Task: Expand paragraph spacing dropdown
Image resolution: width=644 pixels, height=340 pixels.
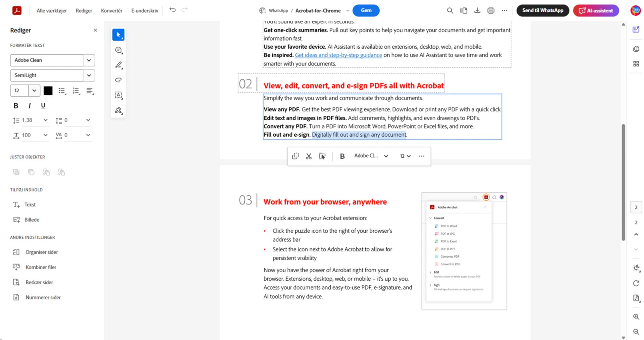Action: pos(88,120)
